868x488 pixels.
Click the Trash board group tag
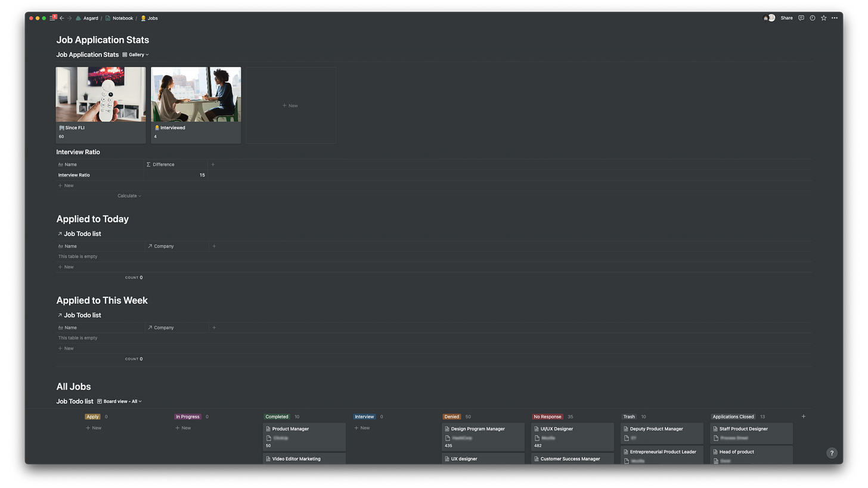(629, 417)
